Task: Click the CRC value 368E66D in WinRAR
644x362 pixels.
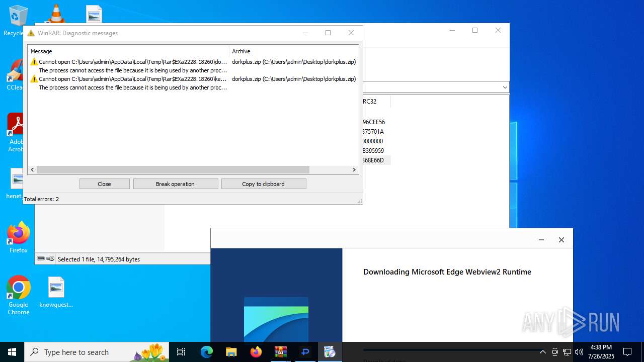Action: pyautogui.click(x=373, y=160)
